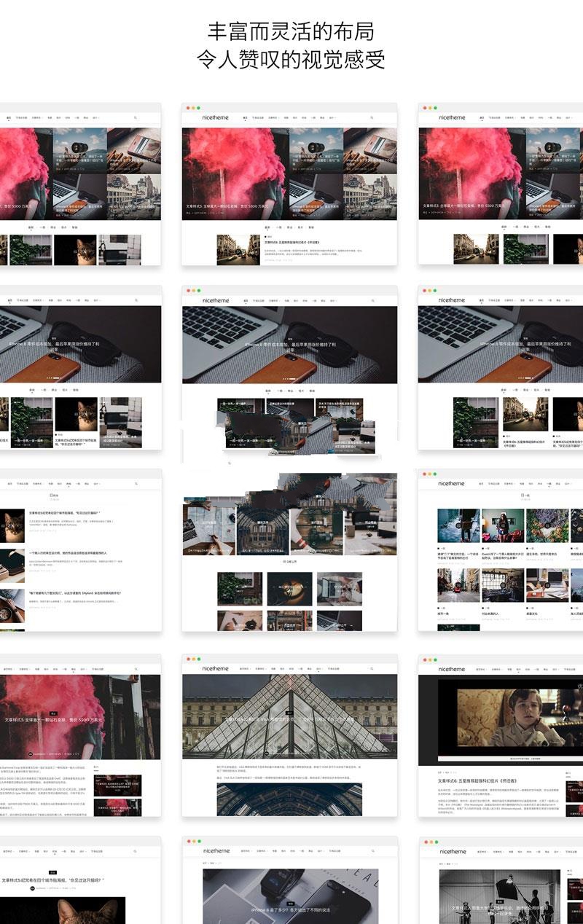
Task: Click the nicetheme logo above the smartphones article
Action: pos(216,850)
